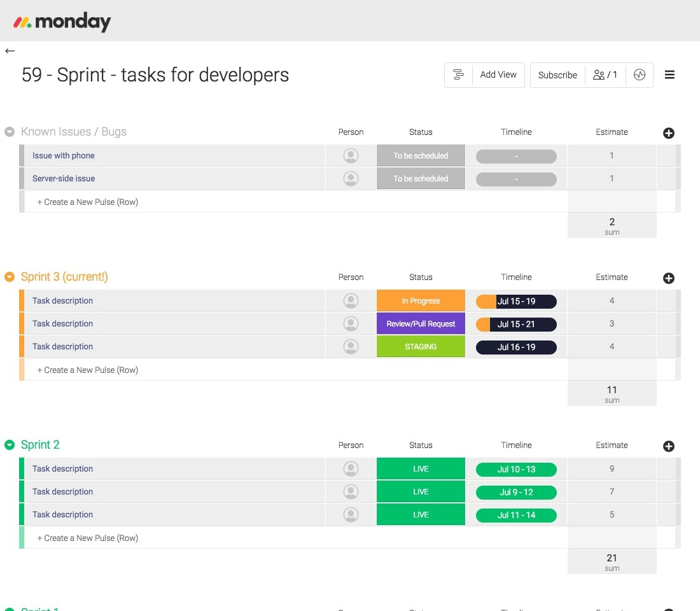This screenshot has width=700, height=611.
Task: Click the Sprint 2 group title
Action: [x=40, y=445]
